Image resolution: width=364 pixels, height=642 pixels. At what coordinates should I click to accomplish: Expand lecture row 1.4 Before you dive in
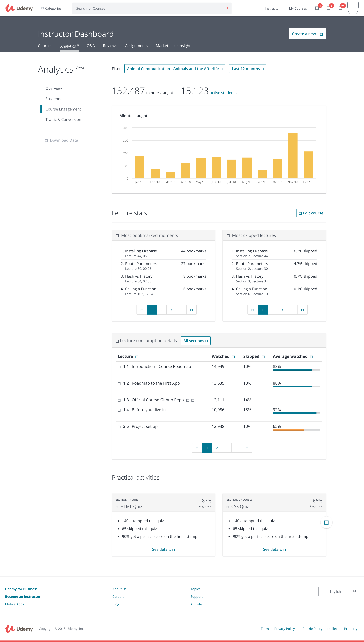click(x=119, y=410)
